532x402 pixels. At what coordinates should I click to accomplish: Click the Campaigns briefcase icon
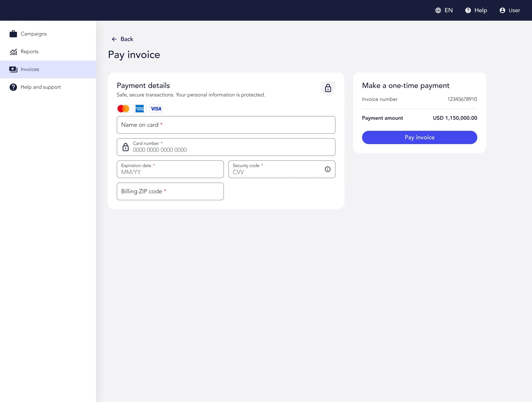[13, 34]
